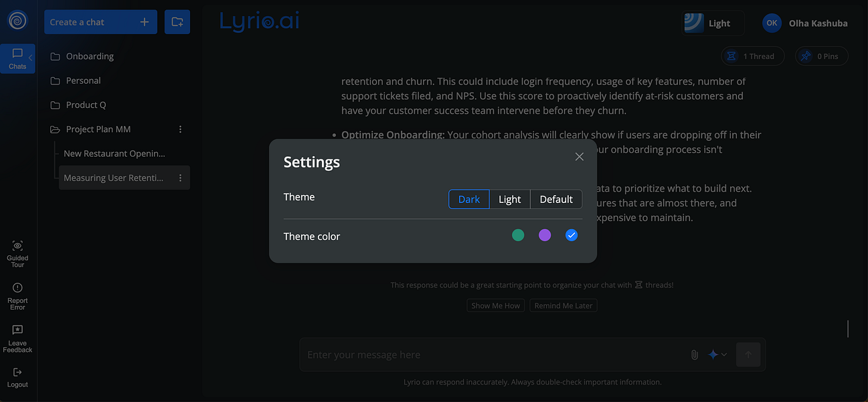This screenshot has width=868, height=402.
Task: Click the Guided Tour icon
Action: (17, 245)
